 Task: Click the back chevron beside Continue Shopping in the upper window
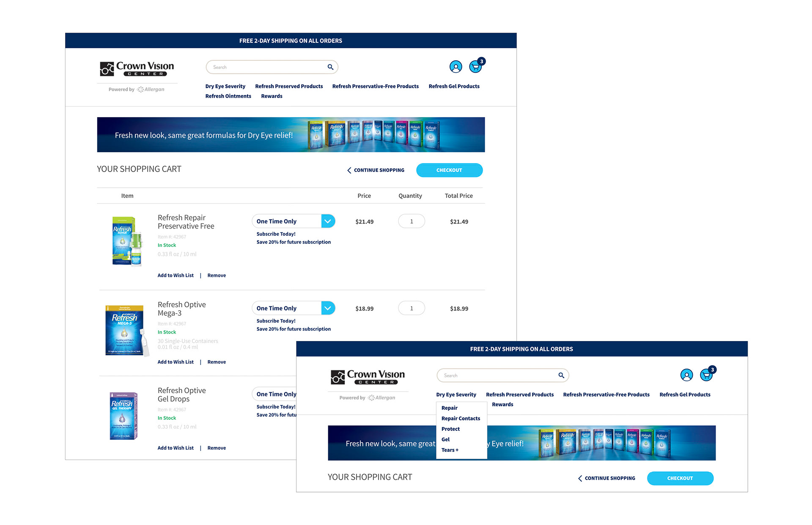[x=349, y=170]
